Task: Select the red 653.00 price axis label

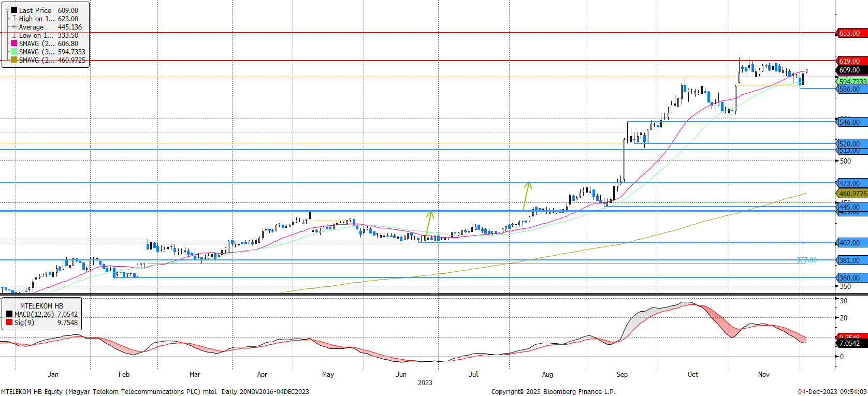Action: pos(851,33)
